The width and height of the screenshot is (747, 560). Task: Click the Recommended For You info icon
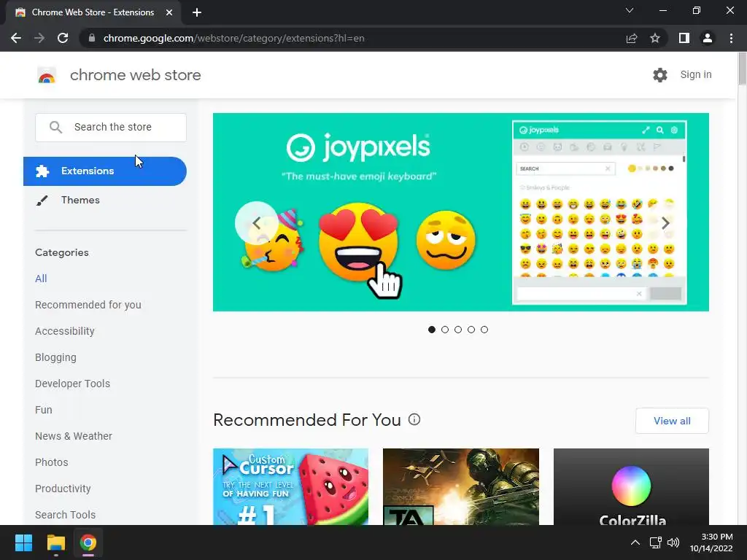[x=414, y=419]
